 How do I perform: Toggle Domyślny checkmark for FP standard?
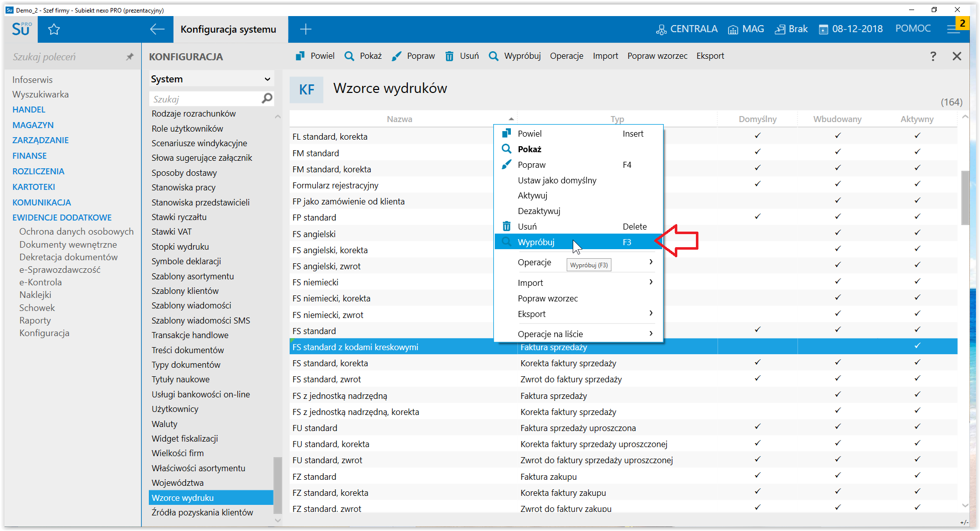pyautogui.click(x=758, y=217)
